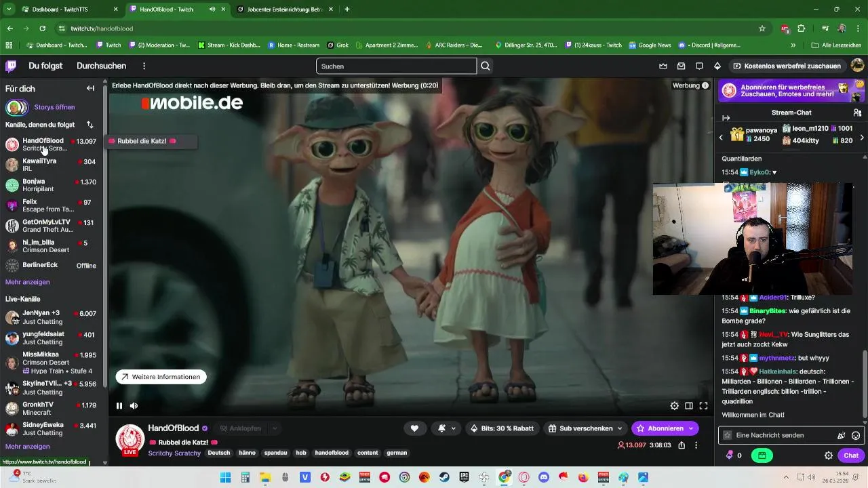Image resolution: width=868 pixels, height=488 pixels.
Task: Switch the player to fullscreen
Action: (703, 406)
